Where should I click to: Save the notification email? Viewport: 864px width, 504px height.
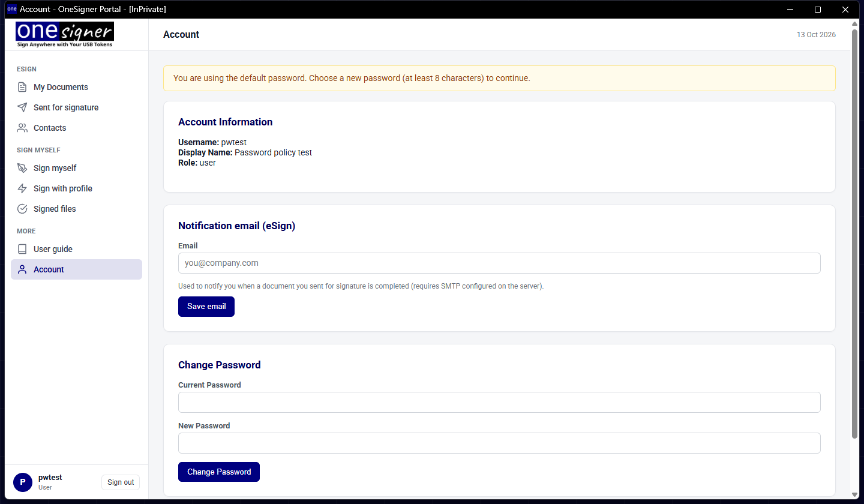pos(206,307)
